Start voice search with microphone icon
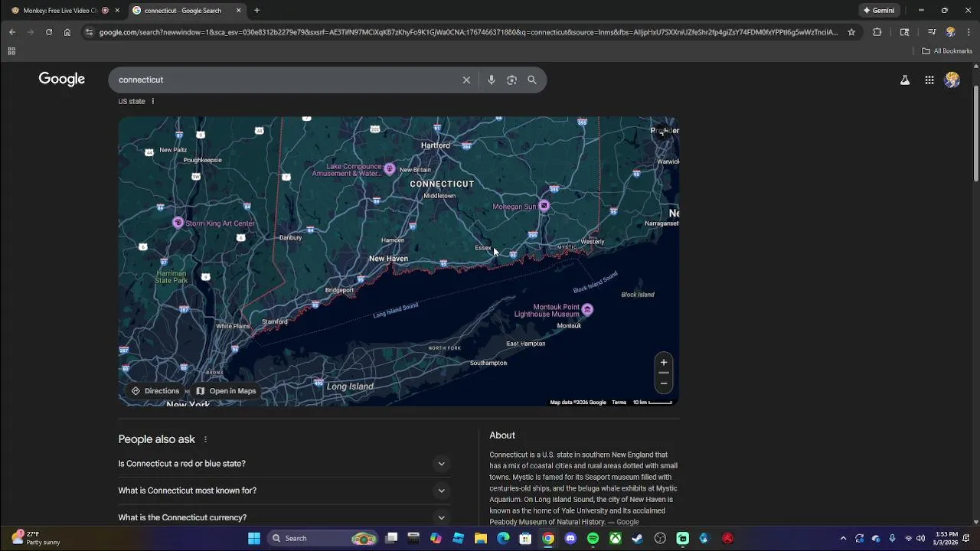This screenshot has width=980, height=551. 491,80
